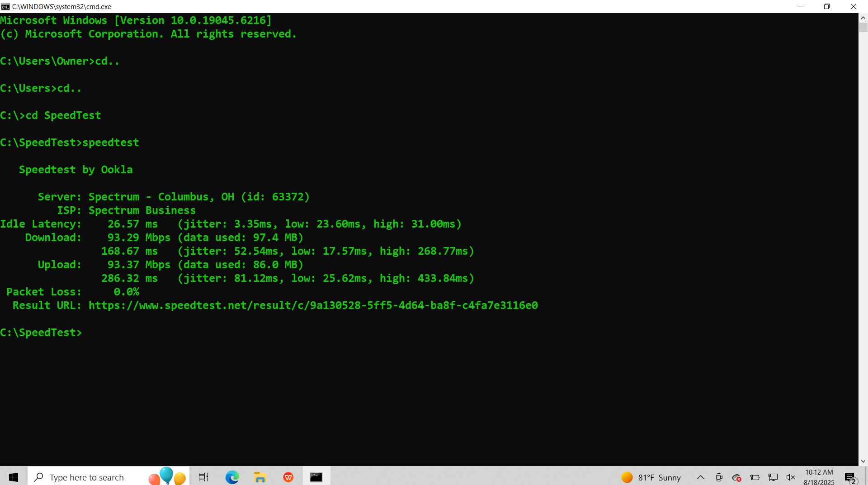Viewport: 868px width, 485px height.
Task: Open the Meet Now tray icon
Action: (x=719, y=477)
